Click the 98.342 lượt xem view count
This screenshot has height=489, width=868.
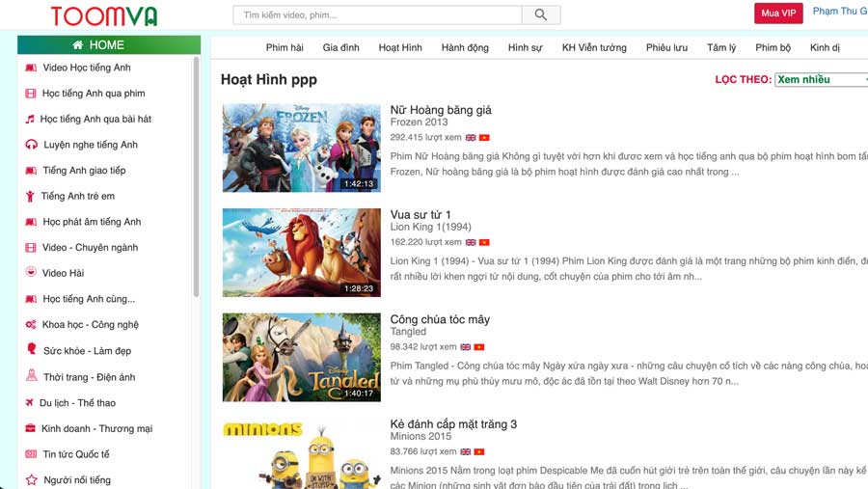tap(423, 346)
